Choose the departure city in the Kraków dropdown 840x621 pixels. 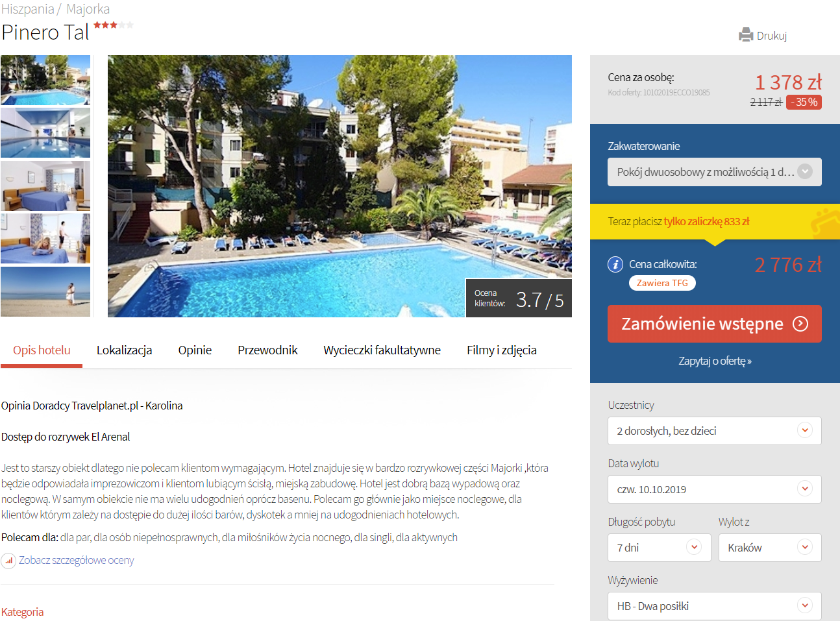click(x=770, y=548)
